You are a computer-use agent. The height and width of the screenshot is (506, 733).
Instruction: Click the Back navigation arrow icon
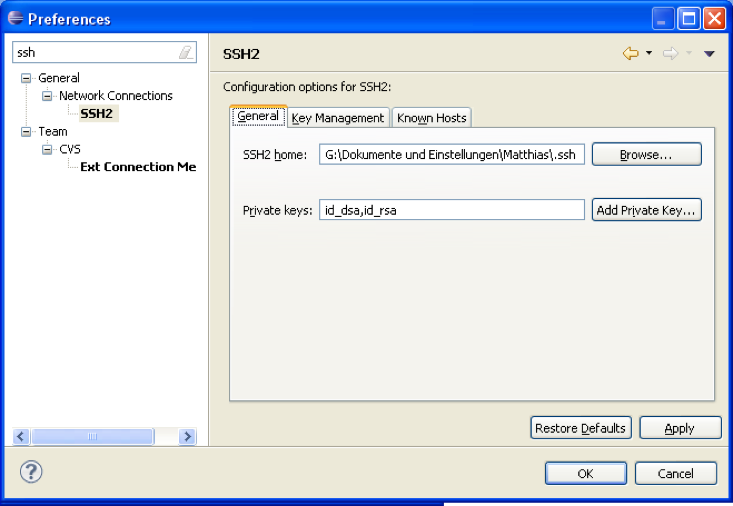pyautogui.click(x=630, y=54)
